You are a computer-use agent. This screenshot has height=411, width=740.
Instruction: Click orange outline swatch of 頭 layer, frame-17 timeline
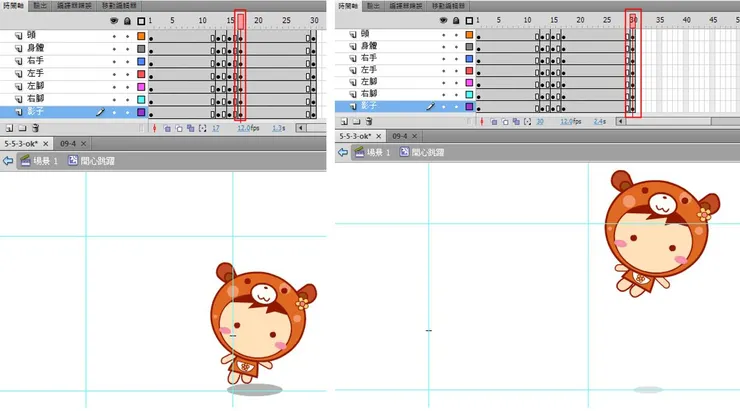tap(141, 36)
